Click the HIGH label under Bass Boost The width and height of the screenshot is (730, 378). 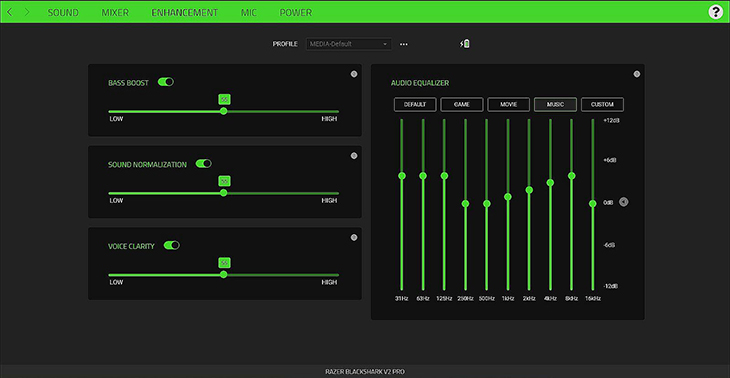pos(329,119)
